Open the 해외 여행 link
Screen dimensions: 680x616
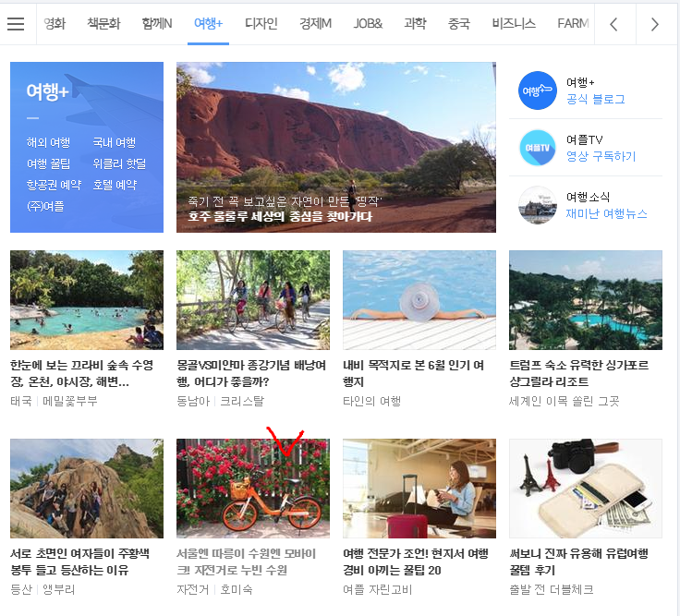pyautogui.click(x=48, y=142)
